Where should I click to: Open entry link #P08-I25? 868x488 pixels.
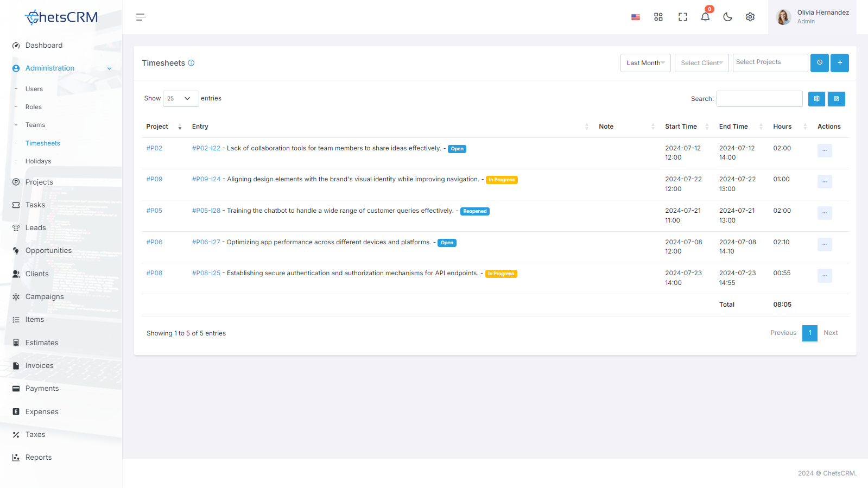(x=206, y=273)
